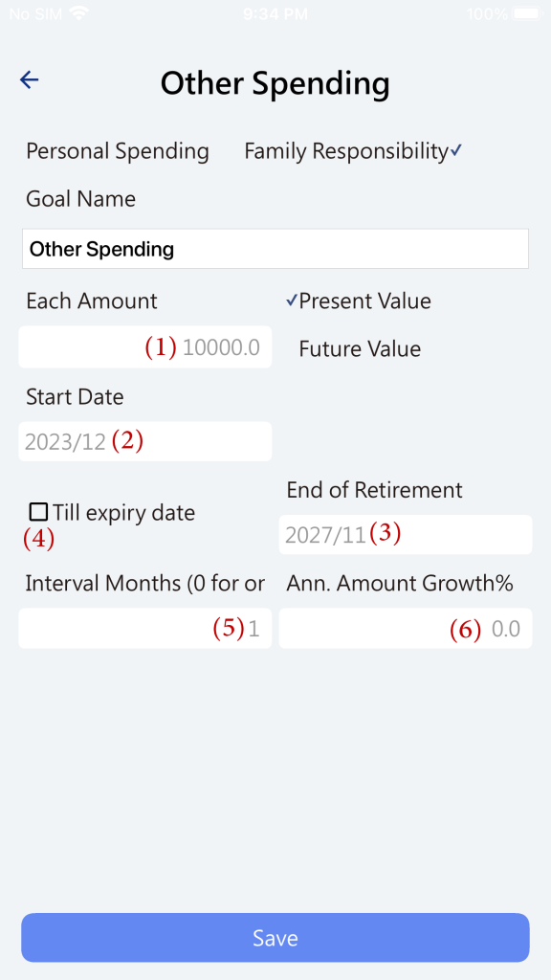Enable the Till expiry date checkbox
Screen dimensions: 551x980
click(x=38, y=513)
